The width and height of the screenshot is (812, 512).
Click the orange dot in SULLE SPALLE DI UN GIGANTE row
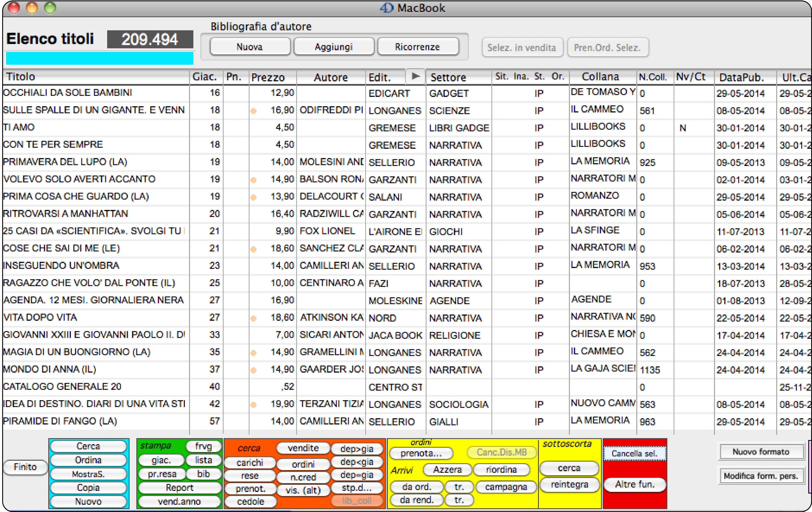pos(254,111)
